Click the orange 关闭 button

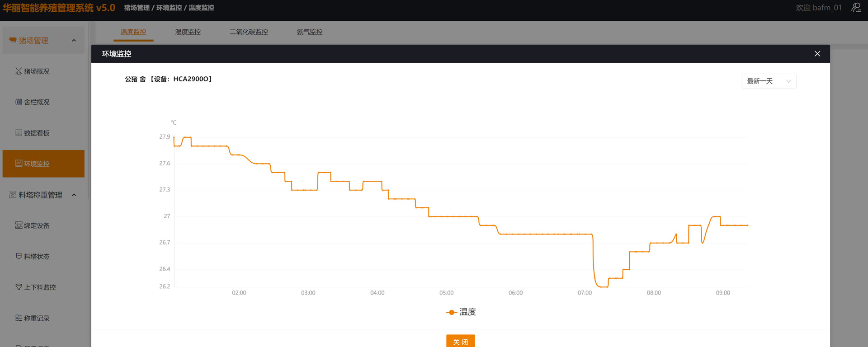click(x=461, y=341)
